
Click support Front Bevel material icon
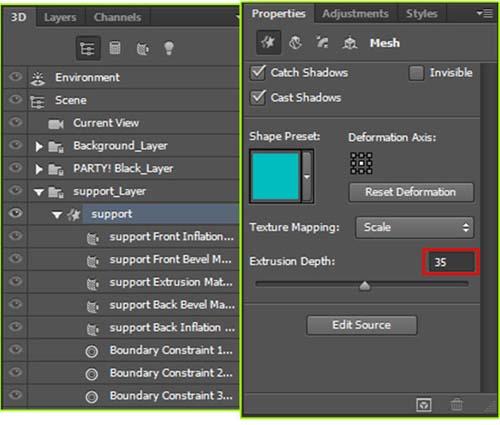coord(93,261)
